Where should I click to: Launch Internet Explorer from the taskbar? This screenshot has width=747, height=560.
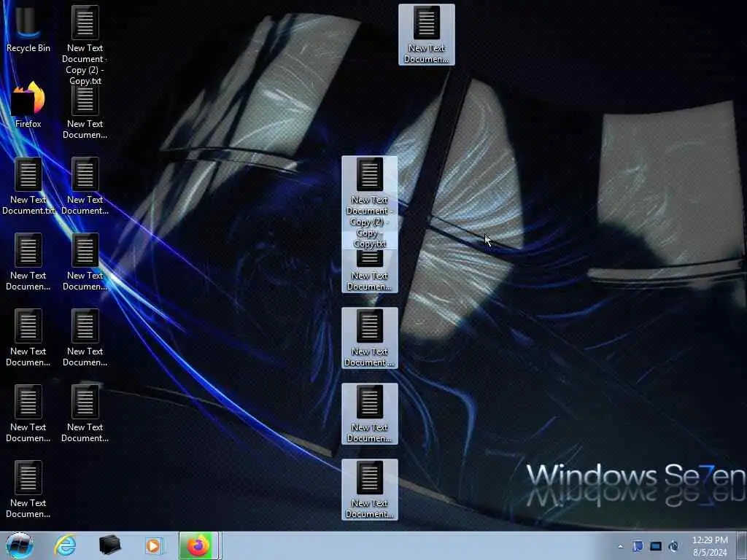(x=65, y=545)
